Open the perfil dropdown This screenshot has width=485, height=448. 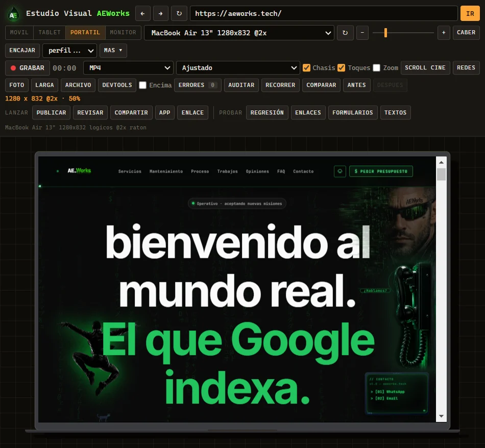point(69,51)
